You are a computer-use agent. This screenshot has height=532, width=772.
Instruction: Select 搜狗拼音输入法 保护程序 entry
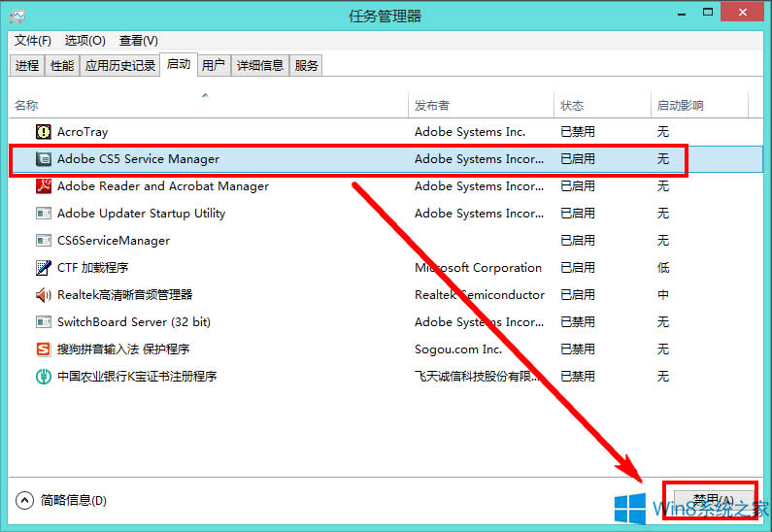(x=123, y=349)
